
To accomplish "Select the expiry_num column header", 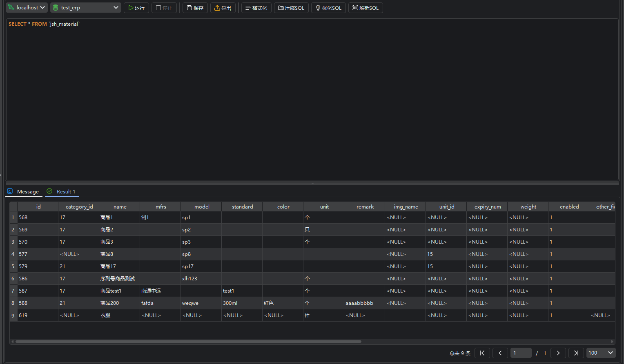I will pos(487,206).
